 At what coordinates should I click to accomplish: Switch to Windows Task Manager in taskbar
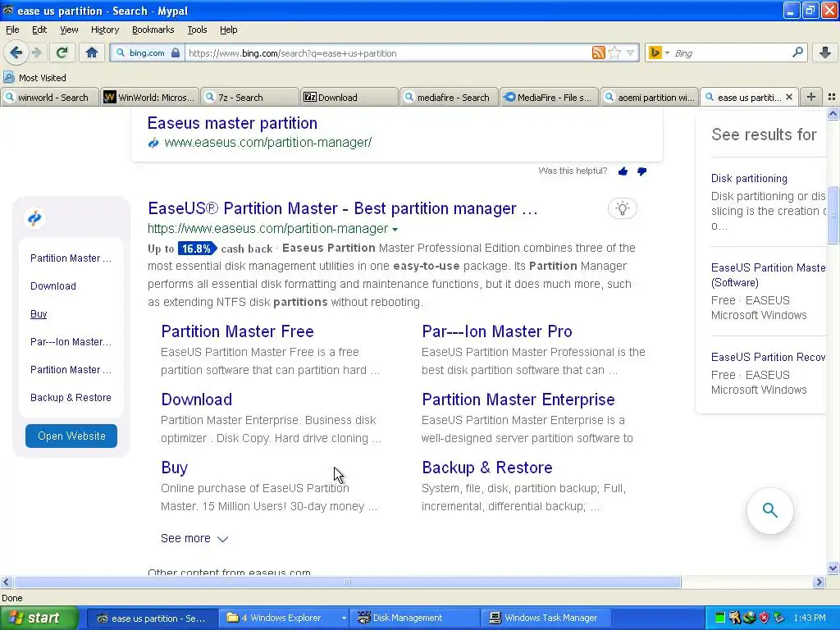[546, 618]
